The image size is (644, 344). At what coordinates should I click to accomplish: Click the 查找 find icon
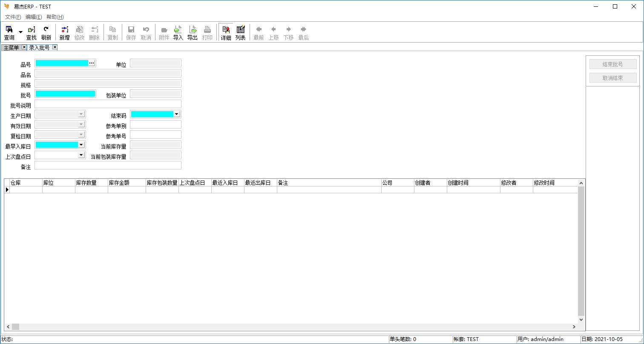(32, 33)
